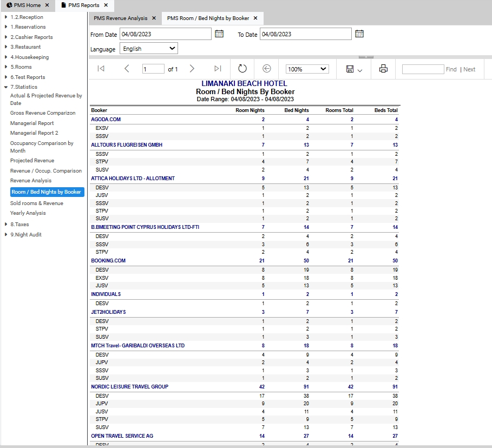Click the current page number field

click(153, 69)
